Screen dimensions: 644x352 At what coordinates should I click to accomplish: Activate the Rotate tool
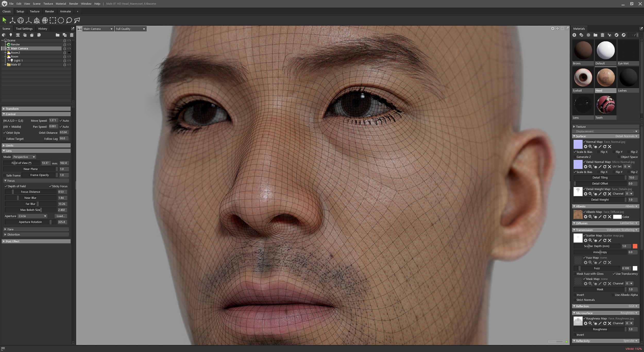tap(20, 20)
